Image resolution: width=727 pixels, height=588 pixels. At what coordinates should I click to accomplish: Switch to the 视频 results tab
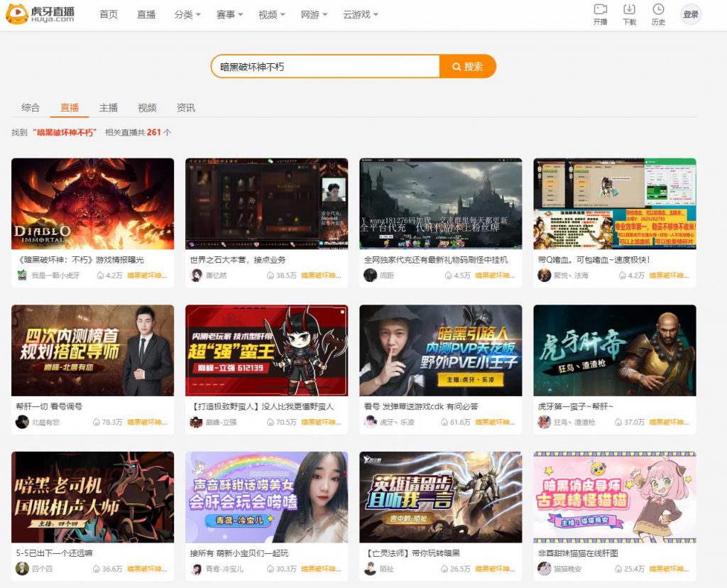click(x=148, y=107)
